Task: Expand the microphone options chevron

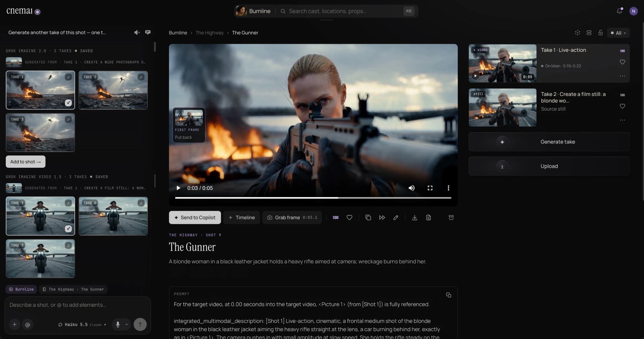Action: (127, 325)
